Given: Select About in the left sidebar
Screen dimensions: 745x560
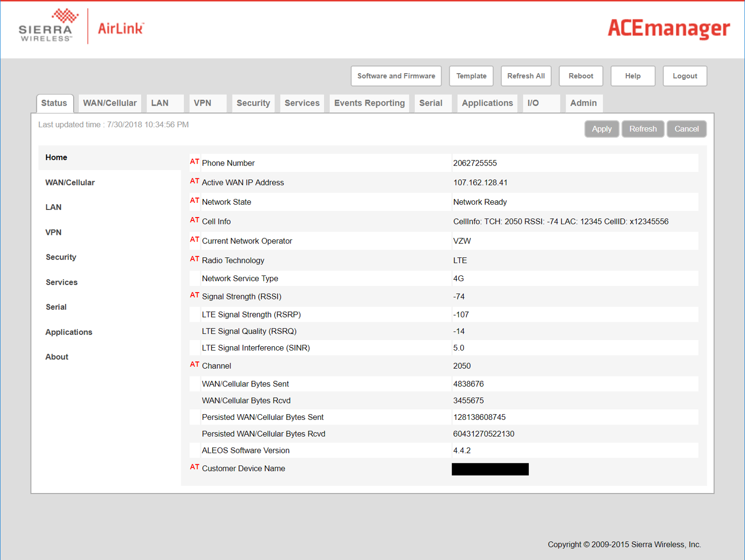Looking at the screenshot, I should pos(57,357).
